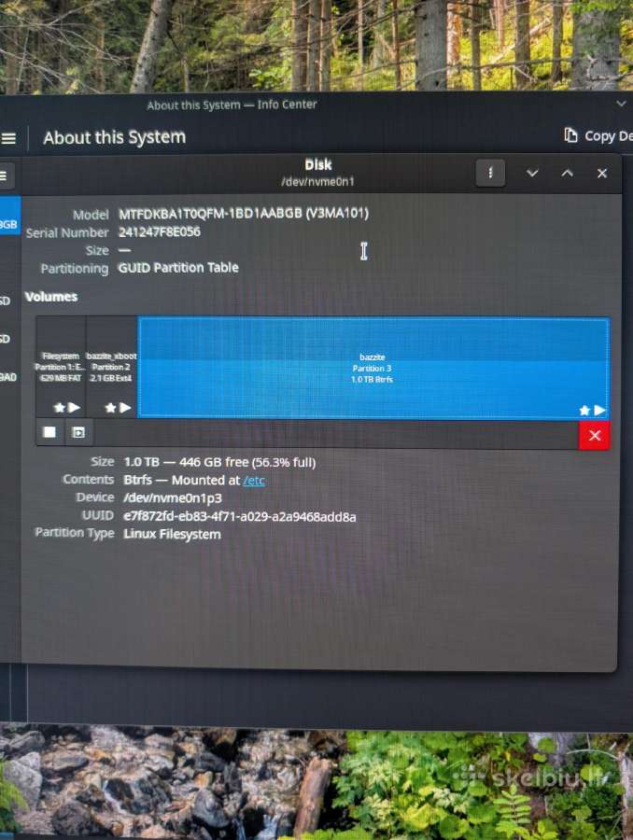Close the Disk window

tap(602, 173)
